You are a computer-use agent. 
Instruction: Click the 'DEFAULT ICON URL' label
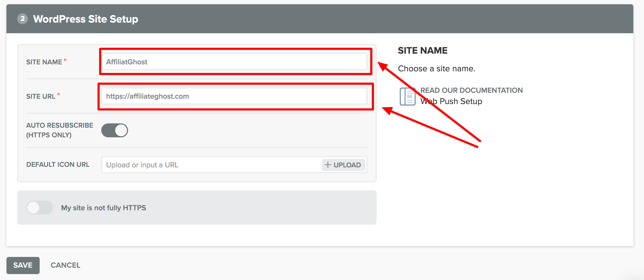(x=58, y=164)
